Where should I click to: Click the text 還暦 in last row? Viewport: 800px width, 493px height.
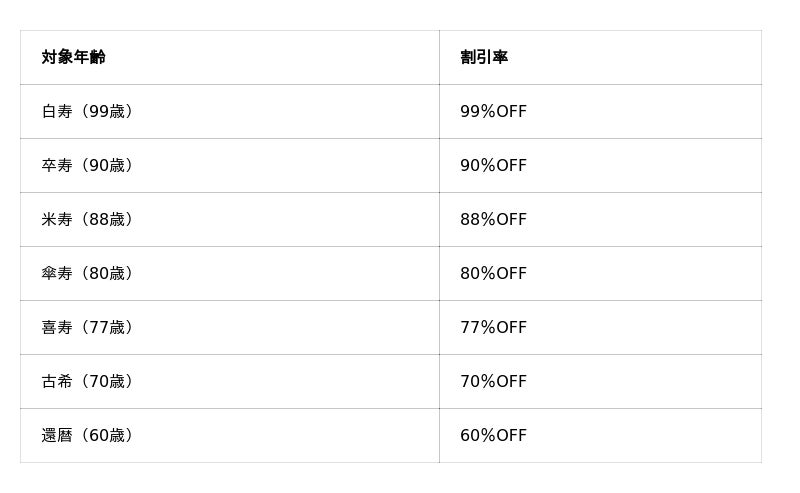tap(57, 435)
